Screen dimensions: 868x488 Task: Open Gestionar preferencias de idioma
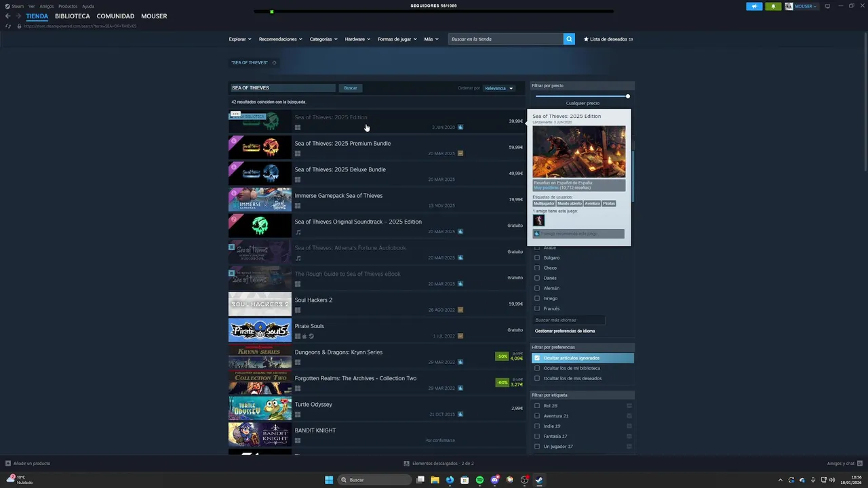pyautogui.click(x=565, y=331)
